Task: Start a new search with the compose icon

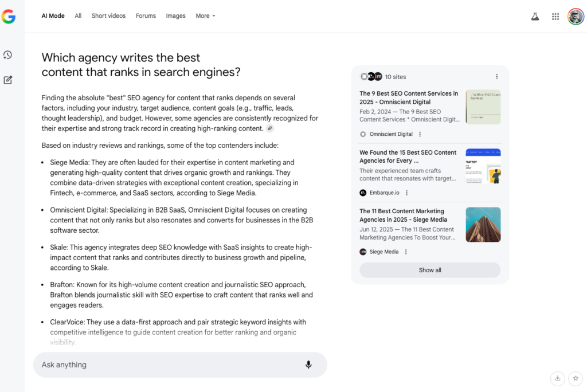Action: coord(8,80)
